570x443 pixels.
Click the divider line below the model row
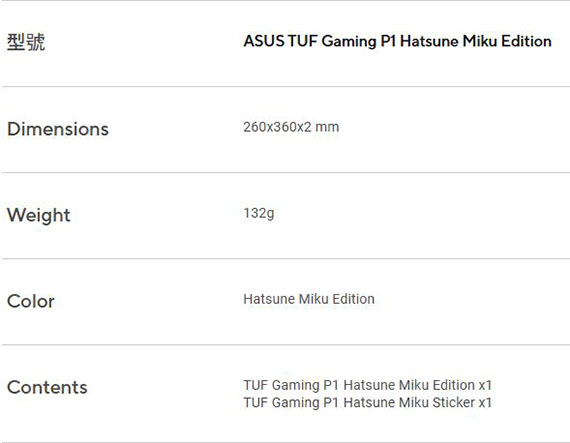[x=286, y=86]
